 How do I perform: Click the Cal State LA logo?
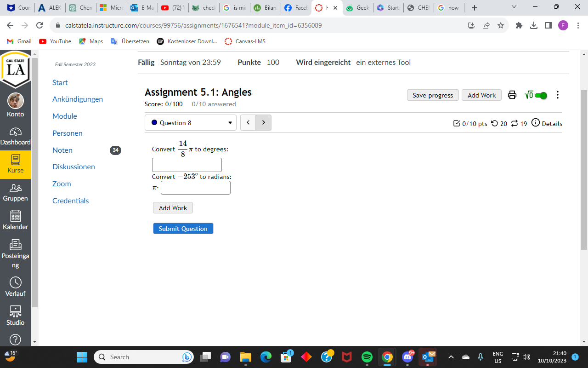click(16, 70)
